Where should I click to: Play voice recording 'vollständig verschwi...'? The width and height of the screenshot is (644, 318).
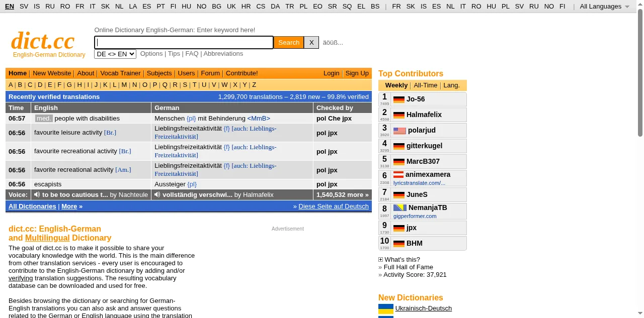[x=157, y=194]
